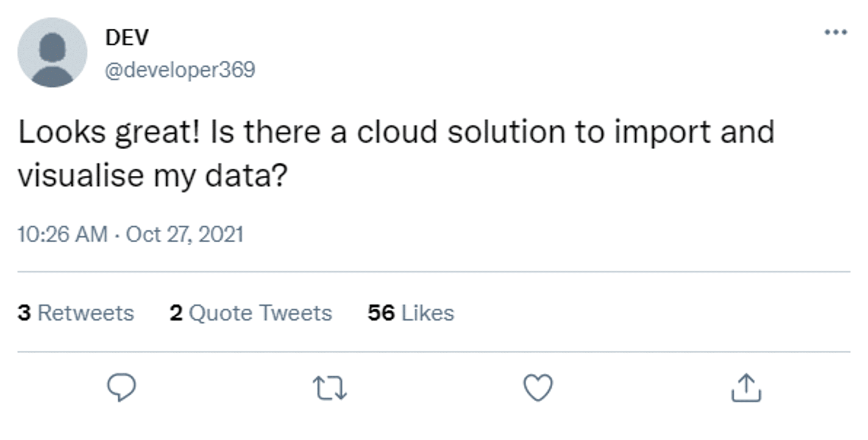This screenshot has height=440, width=868.
Task: Open the default gray profile avatar
Action: click(53, 53)
